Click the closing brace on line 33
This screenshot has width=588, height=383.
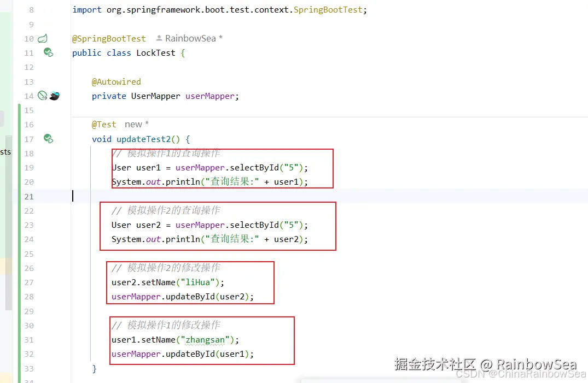(94, 368)
